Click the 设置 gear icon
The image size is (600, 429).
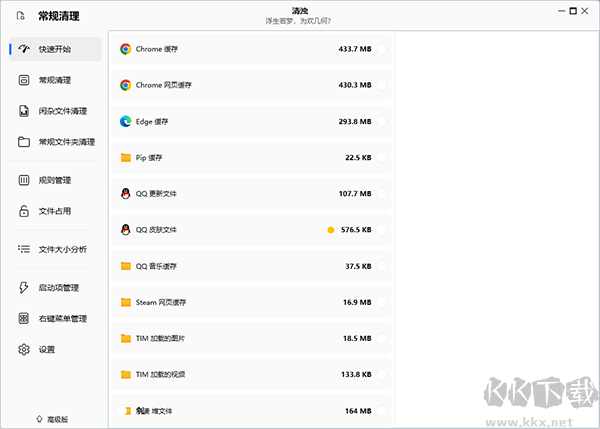point(24,350)
